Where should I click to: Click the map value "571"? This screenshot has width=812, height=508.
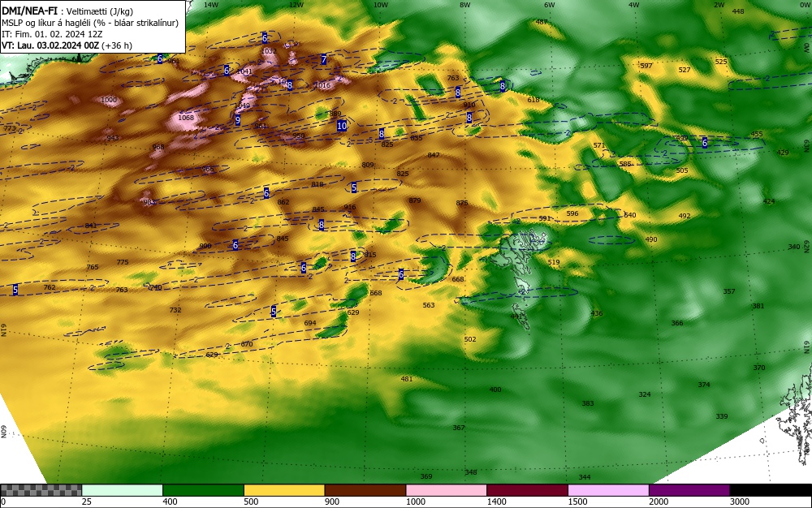[x=599, y=145]
